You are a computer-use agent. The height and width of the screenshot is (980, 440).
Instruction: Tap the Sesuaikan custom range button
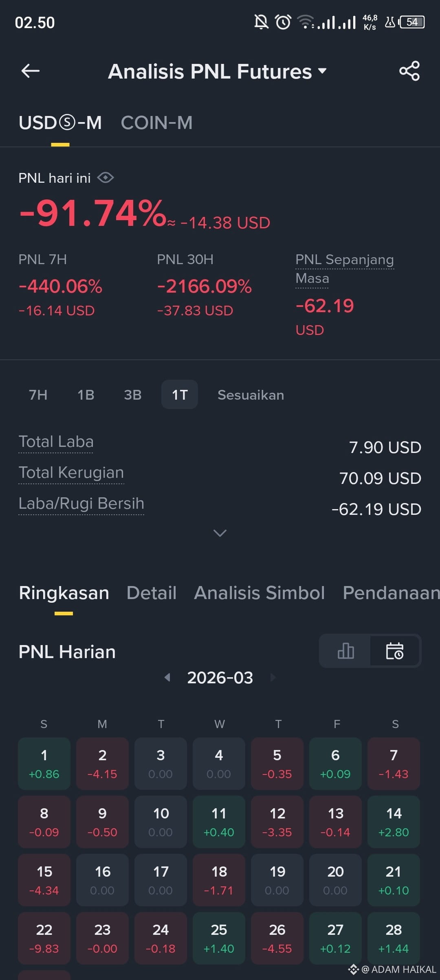(251, 395)
